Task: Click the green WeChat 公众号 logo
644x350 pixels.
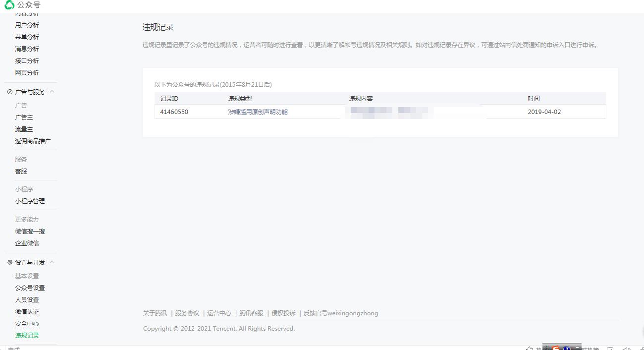Action: pyautogui.click(x=9, y=5)
